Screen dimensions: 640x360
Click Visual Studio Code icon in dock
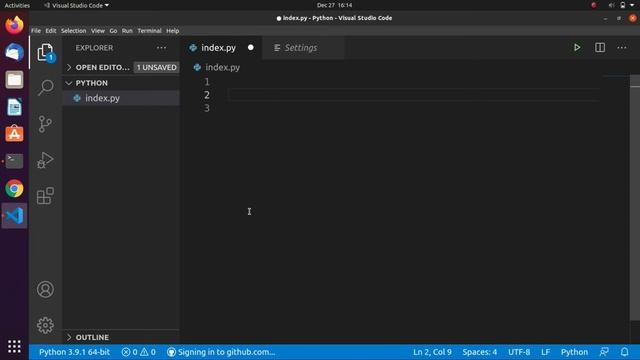(x=14, y=216)
